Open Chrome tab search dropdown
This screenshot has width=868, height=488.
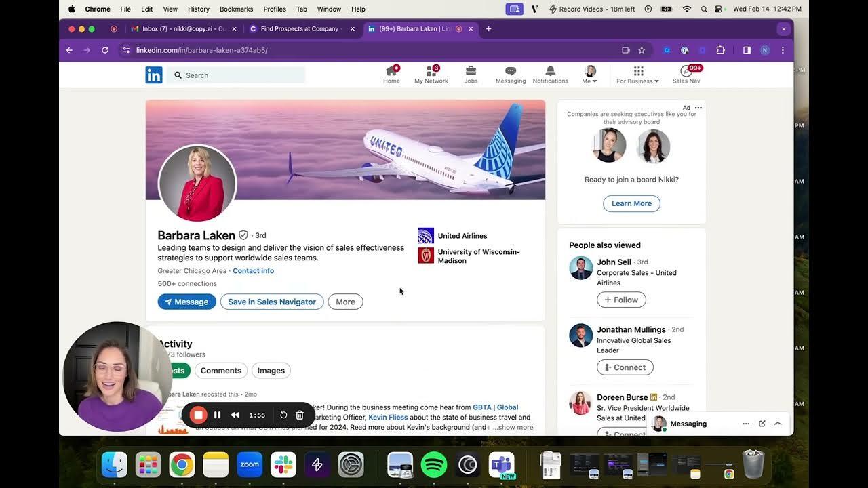point(783,28)
